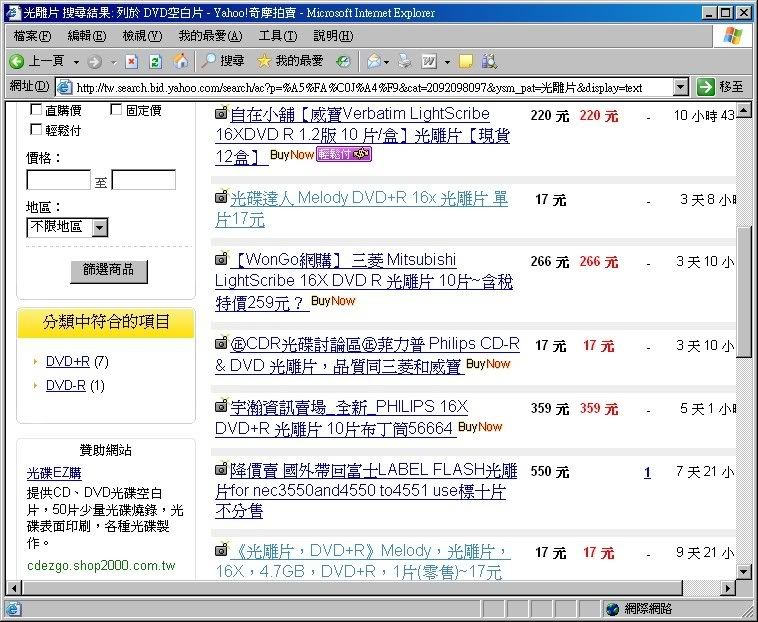758x622 pixels.
Task: Tick the 輕鬆付 filter checkbox
Action: coord(36,129)
